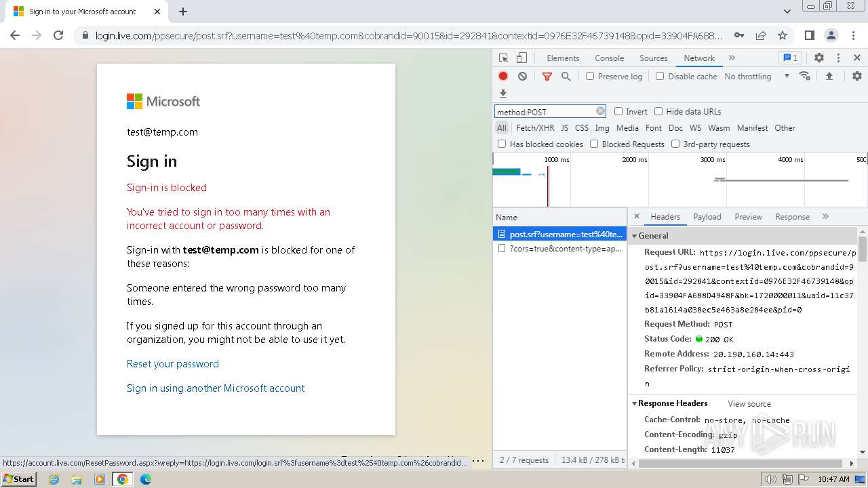Clear the network log
The width and height of the screenshot is (868, 488).
tap(522, 77)
